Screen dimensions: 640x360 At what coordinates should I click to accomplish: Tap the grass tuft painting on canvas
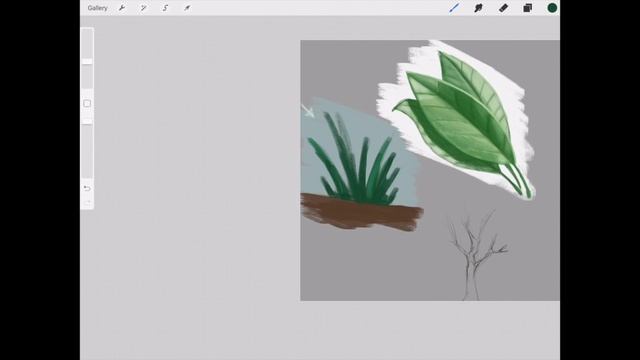pos(354,157)
